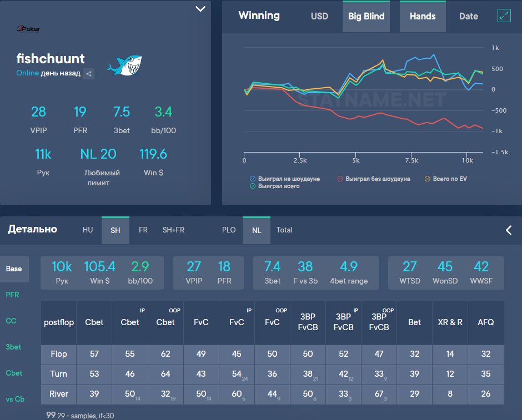Open the 3bet stats section
Image resolution: width=522 pixels, height=420 pixels.
point(13,347)
